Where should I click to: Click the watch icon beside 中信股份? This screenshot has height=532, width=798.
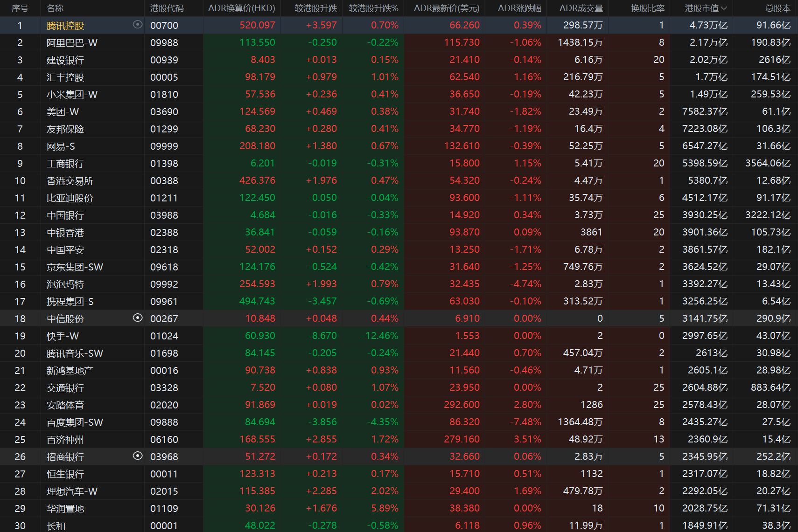(x=137, y=318)
